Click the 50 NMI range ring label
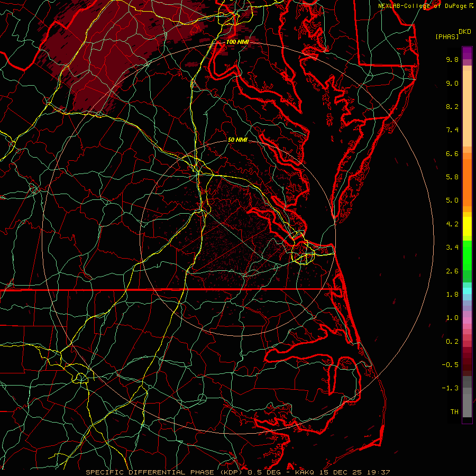Screen dimensions: 476x476 tap(237, 140)
